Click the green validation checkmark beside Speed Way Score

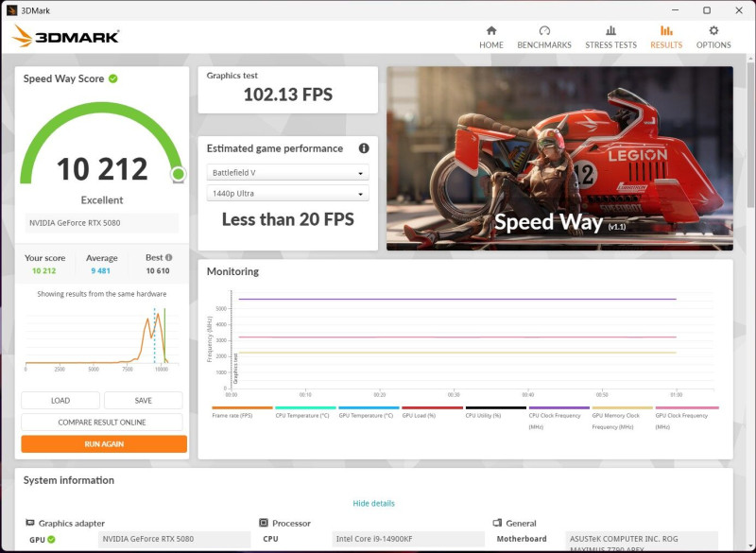pyautogui.click(x=113, y=78)
